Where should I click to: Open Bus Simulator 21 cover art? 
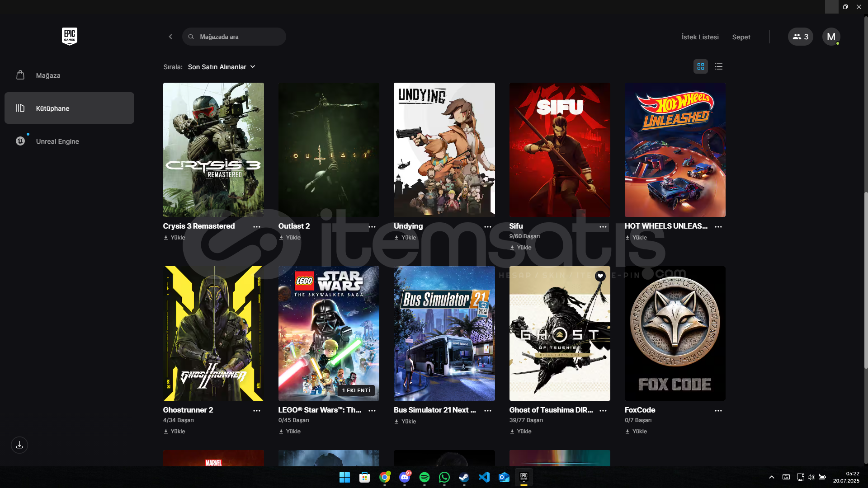point(444,333)
